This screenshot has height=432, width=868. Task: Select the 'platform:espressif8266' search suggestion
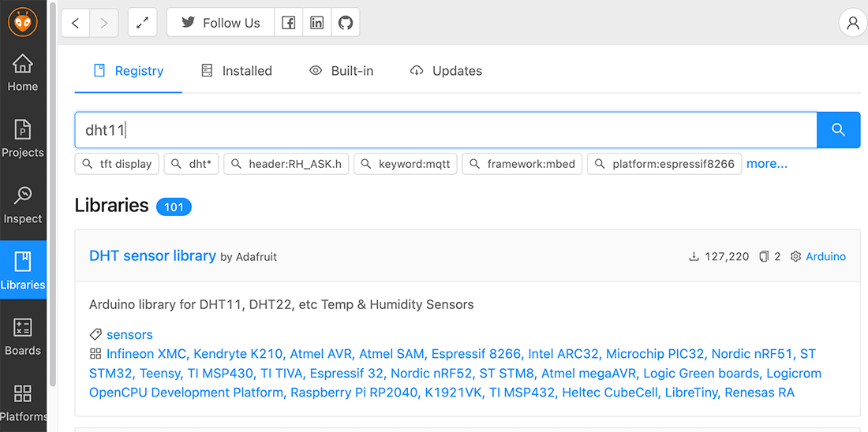tap(664, 164)
